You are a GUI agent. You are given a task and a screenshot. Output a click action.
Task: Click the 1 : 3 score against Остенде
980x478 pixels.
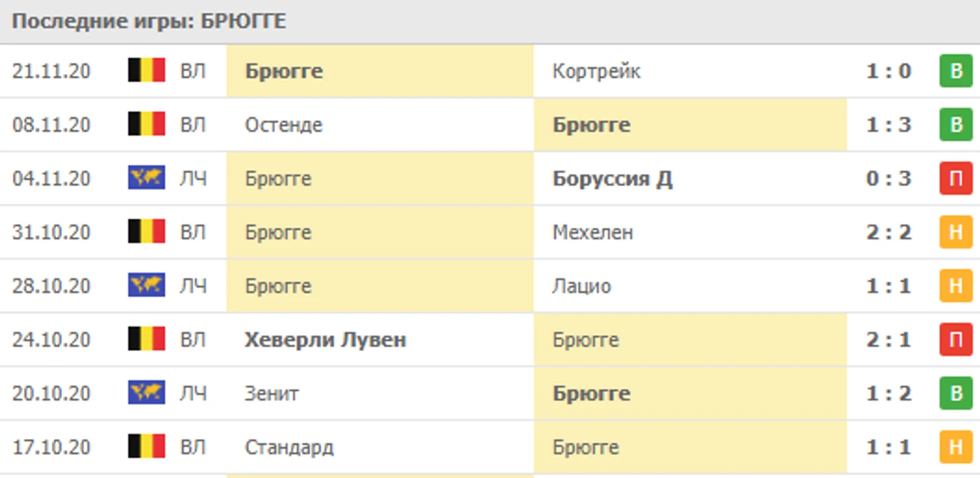pyautogui.click(x=889, y=125)
